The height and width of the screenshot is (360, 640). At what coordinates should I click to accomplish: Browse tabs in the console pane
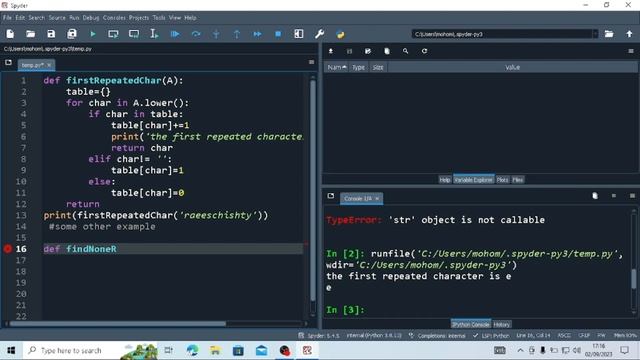coord(331,196)
